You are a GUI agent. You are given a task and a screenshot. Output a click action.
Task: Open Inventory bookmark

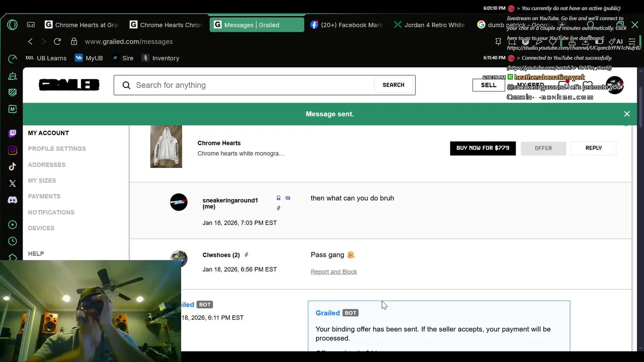[x=160, y=58]
